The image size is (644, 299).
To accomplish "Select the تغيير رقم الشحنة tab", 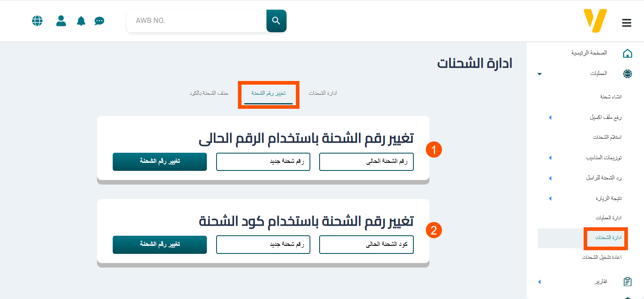I will (268, 93).
